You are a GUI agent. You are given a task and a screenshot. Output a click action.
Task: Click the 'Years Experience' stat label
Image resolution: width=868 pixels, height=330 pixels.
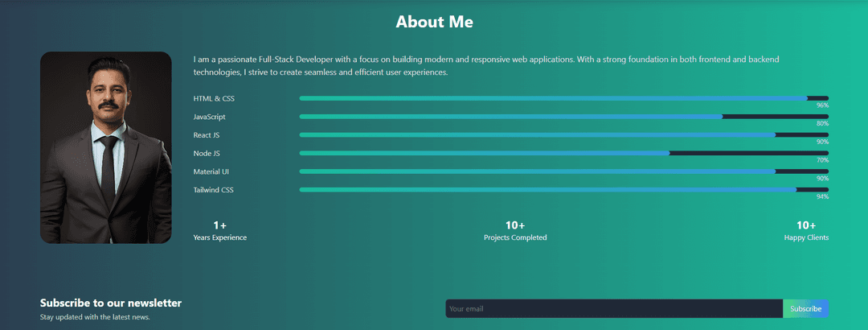click(x=219, y=237)
